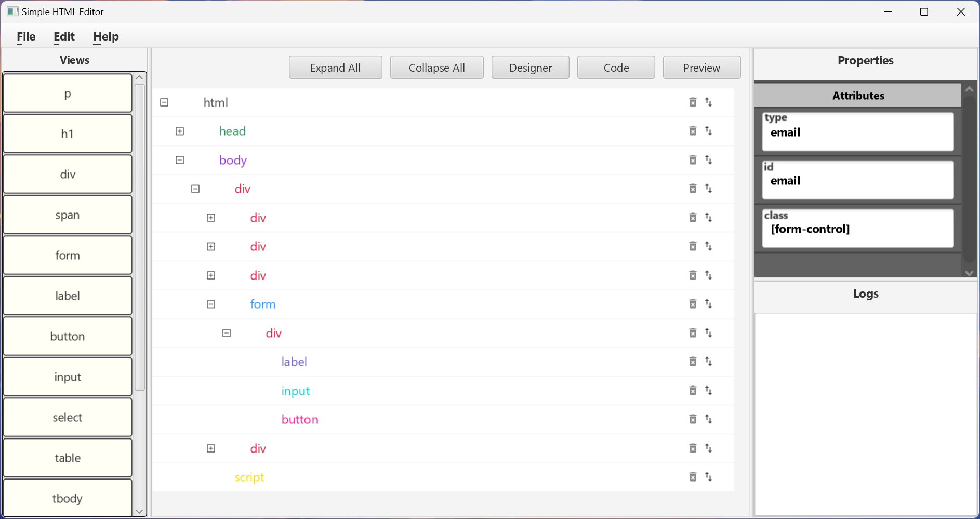Delete the script node via trash icon

pos(693,477)
